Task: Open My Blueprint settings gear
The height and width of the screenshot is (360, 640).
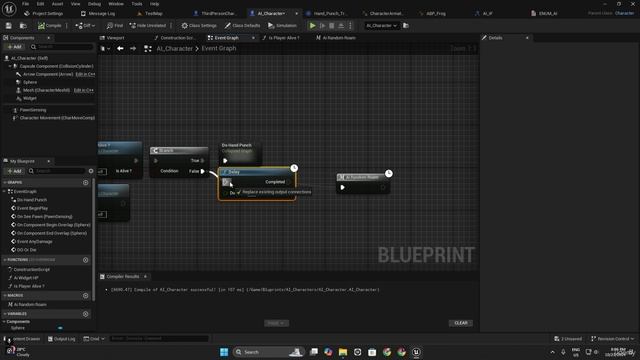Action: click(x=91, y=171)
